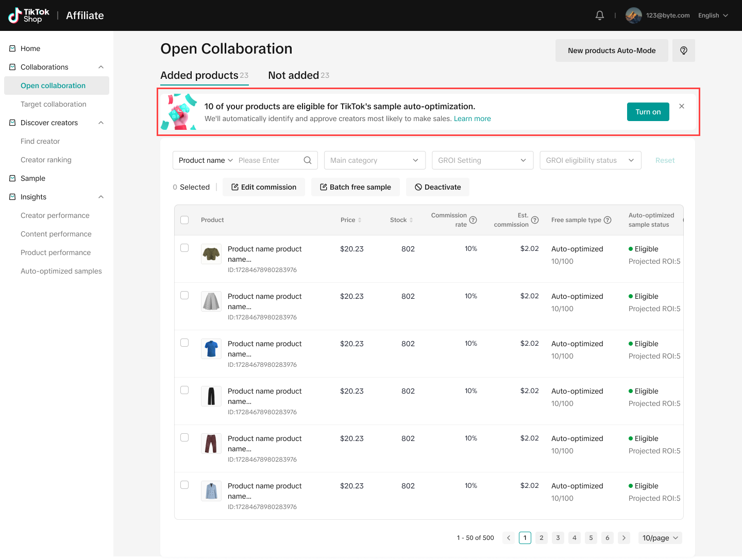Screen dimensions: 742x560
Task: Click the Free sample type help icon
Action: [608, 220]
